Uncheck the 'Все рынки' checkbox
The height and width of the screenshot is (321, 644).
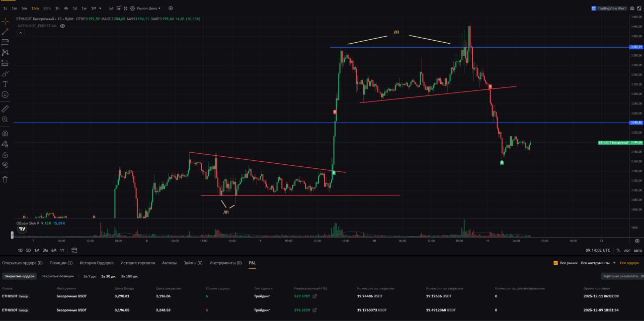pos(555,263)
